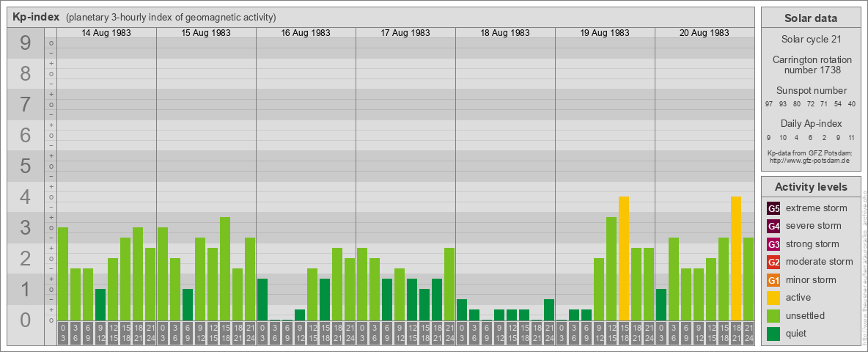Click the 17 Aug 1983 date header

pos(405,33)
